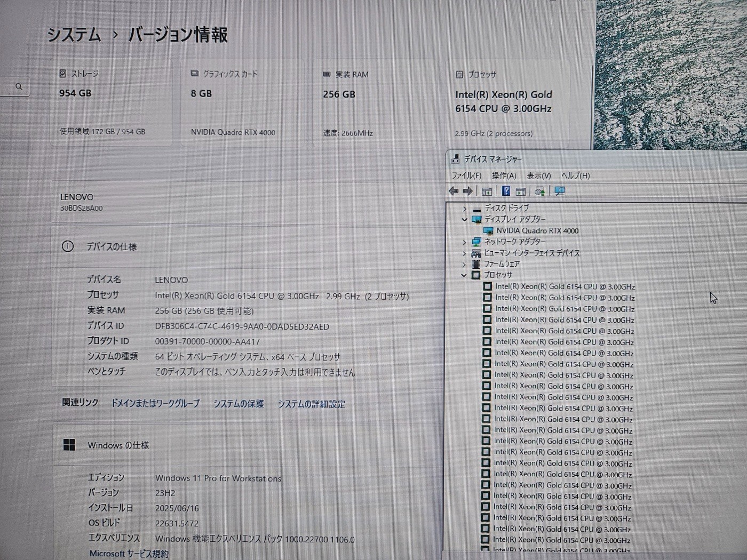Expand the ディスク ドライブ node
The image size is (747, 560).
tap(464, 209)
